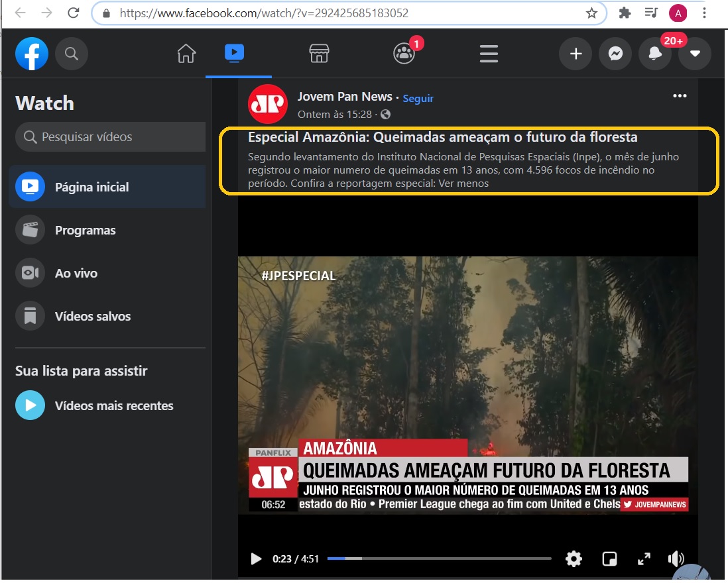728x583 pixels.
Task: Click in Pesquisar vídeos search field
Action: 111,137
